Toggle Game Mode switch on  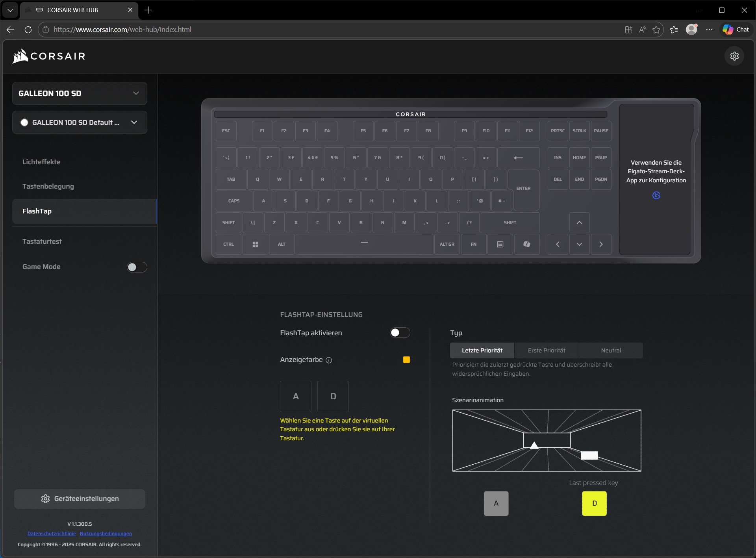point(137,267)
